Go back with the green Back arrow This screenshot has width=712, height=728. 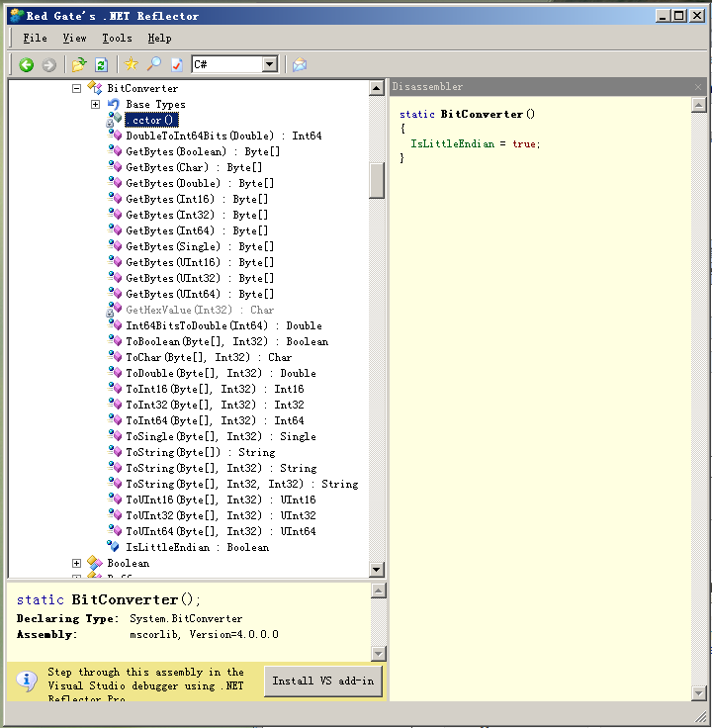27,64
